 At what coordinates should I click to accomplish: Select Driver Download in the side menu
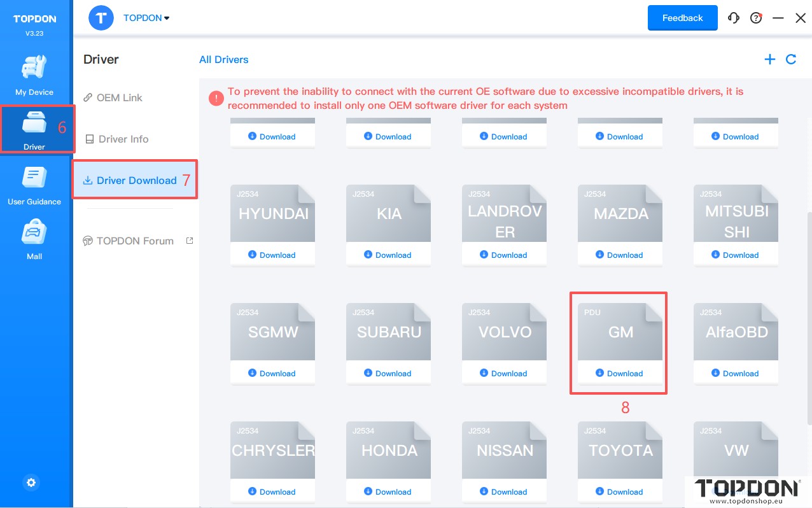[136, 180]
